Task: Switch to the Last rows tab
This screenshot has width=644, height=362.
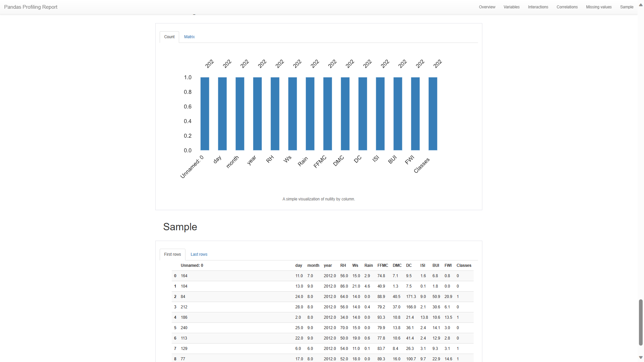Action: 199,254
